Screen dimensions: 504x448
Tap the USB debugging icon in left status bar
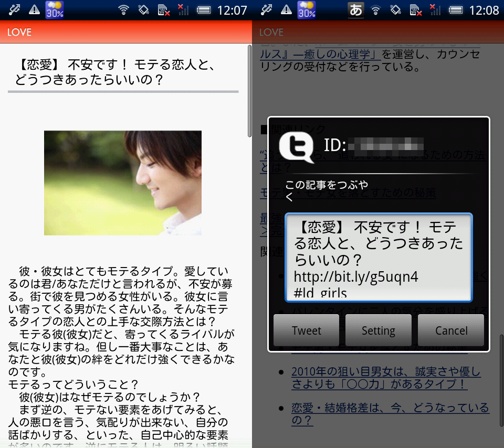(14, 10)
